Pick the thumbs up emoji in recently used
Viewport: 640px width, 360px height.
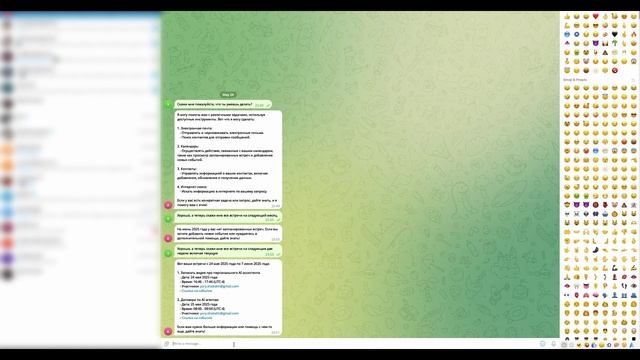click(567, 16)
